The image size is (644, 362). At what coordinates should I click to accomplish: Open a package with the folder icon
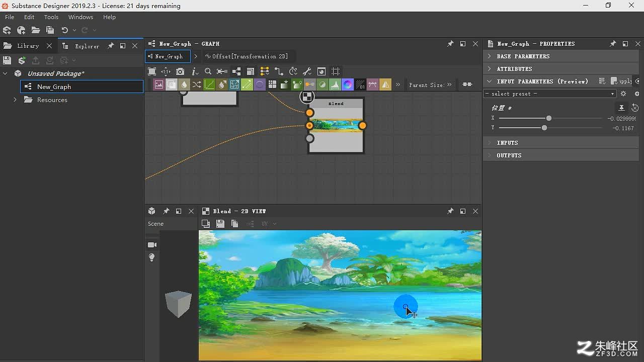click(36, 30)
